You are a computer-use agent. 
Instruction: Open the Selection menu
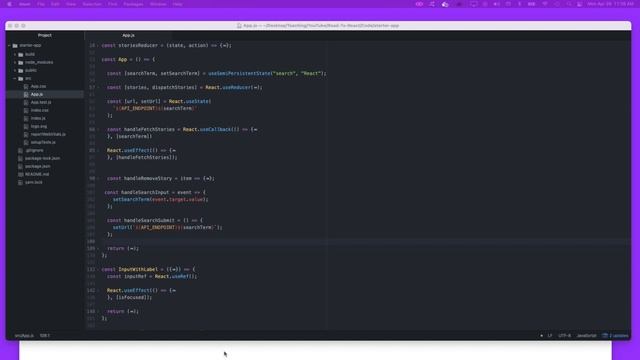point(92,4)
